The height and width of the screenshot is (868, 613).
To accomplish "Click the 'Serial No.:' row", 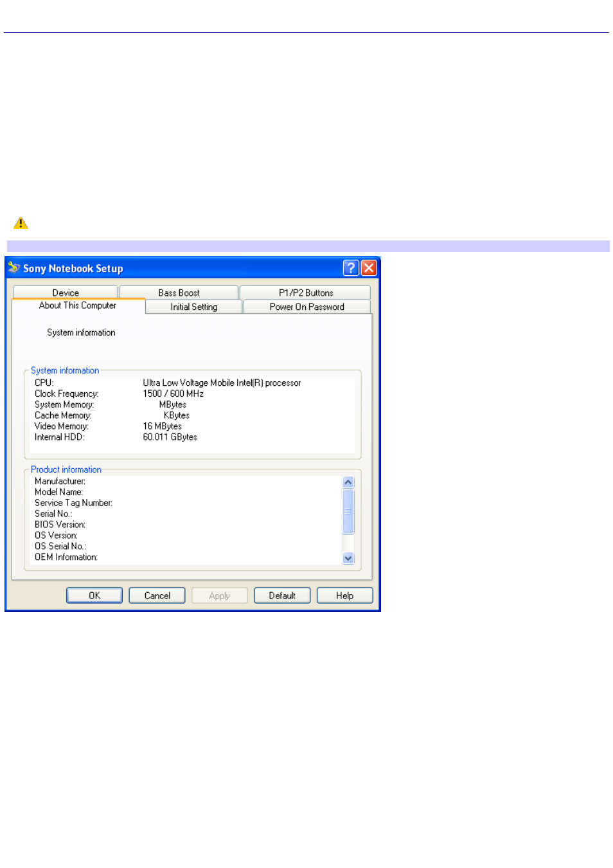I will pyautogui.click(x=53, y=514).
